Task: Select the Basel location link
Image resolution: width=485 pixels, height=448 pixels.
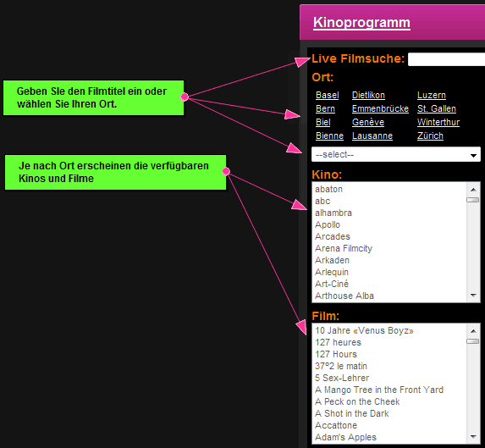Action: [x=328, y=95]
